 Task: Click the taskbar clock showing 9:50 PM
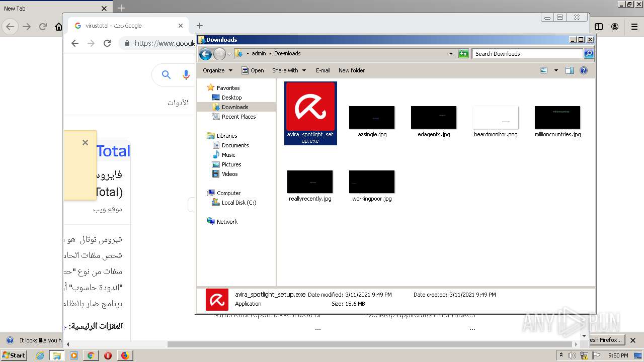click(x=618, y=355)
